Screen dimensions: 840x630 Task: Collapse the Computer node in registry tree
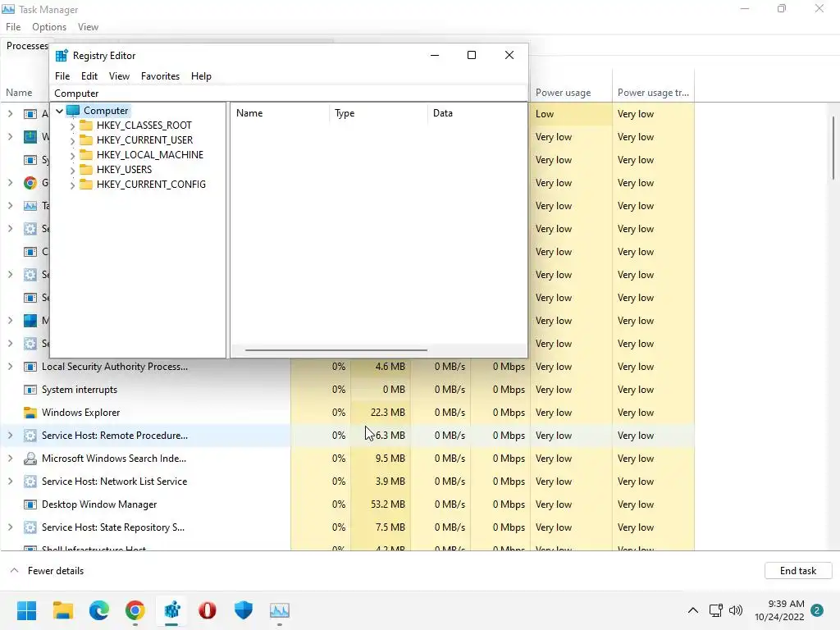pos(59,111)
